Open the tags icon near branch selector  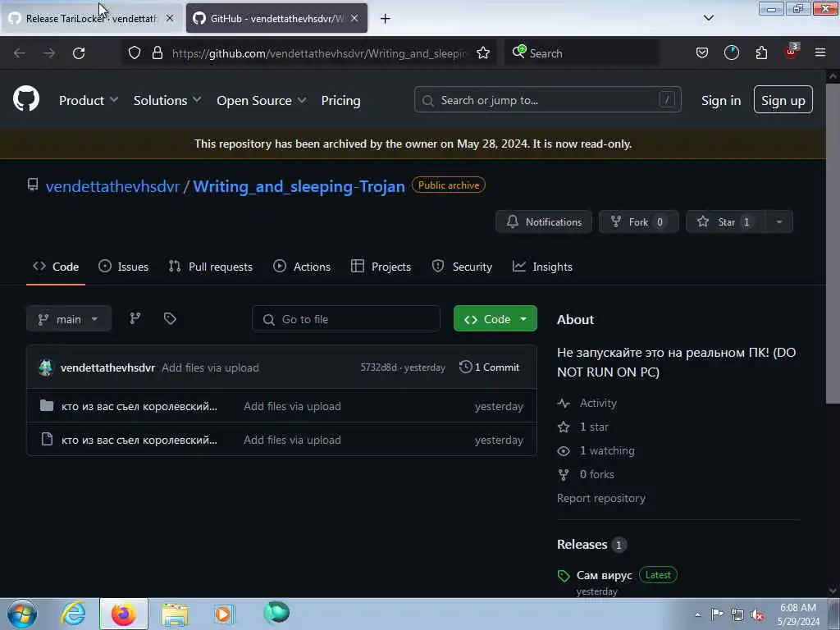170,319
